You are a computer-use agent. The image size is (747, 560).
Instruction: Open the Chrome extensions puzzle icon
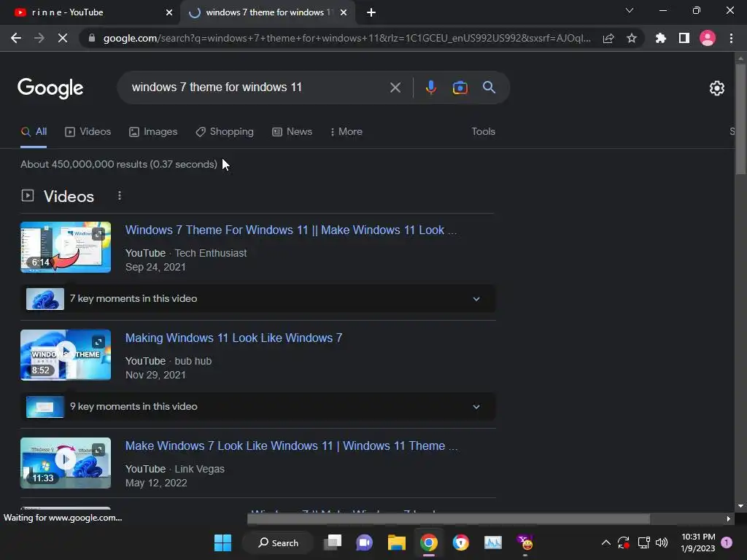(x=660, y=38)
